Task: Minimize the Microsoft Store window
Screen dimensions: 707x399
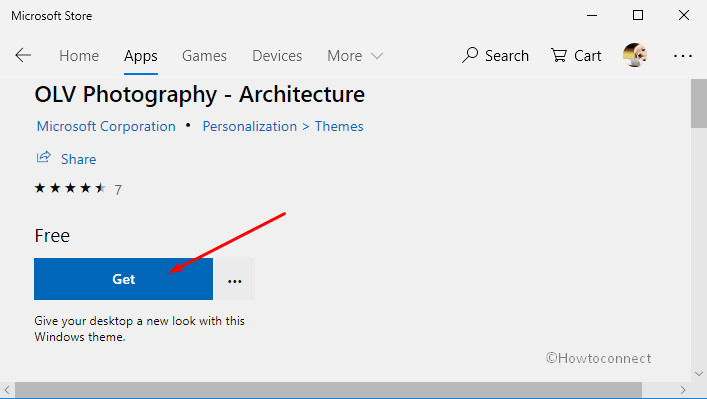Action: [592, 15]
